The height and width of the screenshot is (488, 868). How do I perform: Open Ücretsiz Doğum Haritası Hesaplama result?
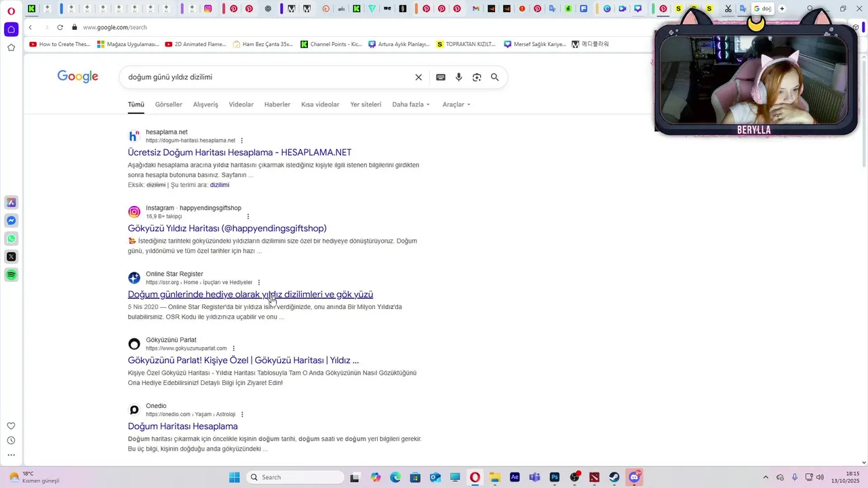pos(239,152)
